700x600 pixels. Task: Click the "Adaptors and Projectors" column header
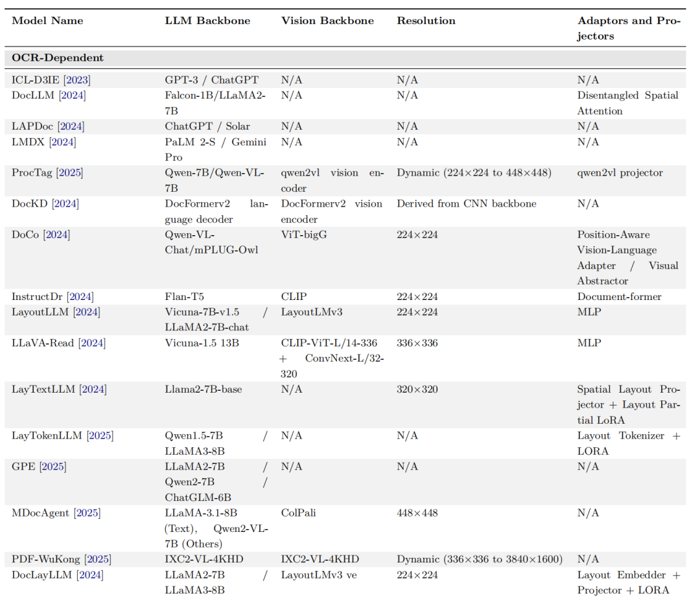pos(629,28)
